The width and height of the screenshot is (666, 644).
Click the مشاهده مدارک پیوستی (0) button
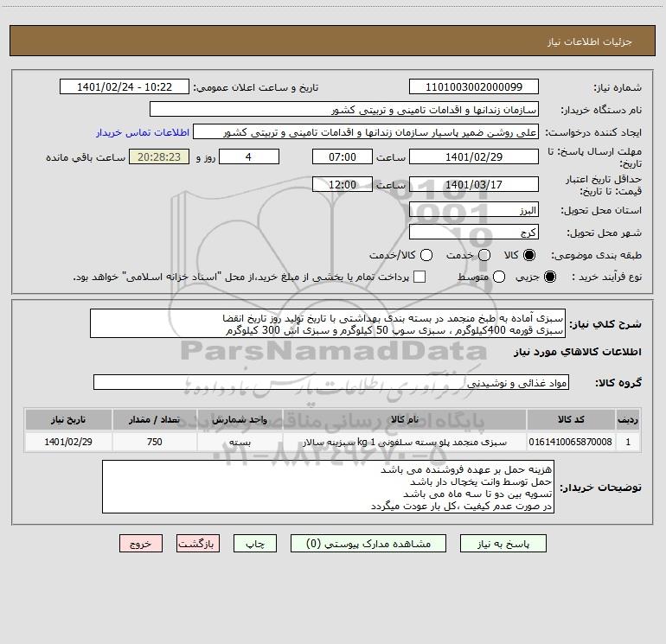coord(368,544)
